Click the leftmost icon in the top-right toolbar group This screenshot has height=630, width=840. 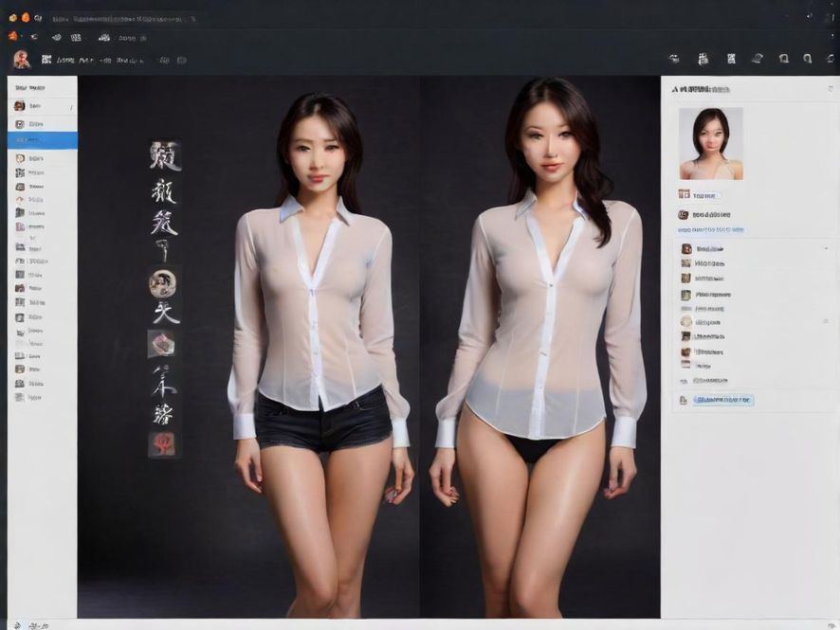point(674,59)
